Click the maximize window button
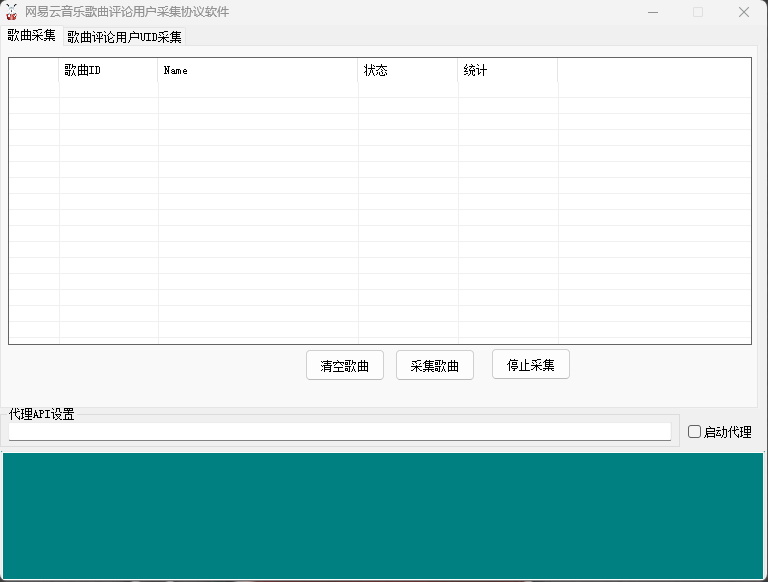Viewport: 768px width, 582px height. point(698,12)
